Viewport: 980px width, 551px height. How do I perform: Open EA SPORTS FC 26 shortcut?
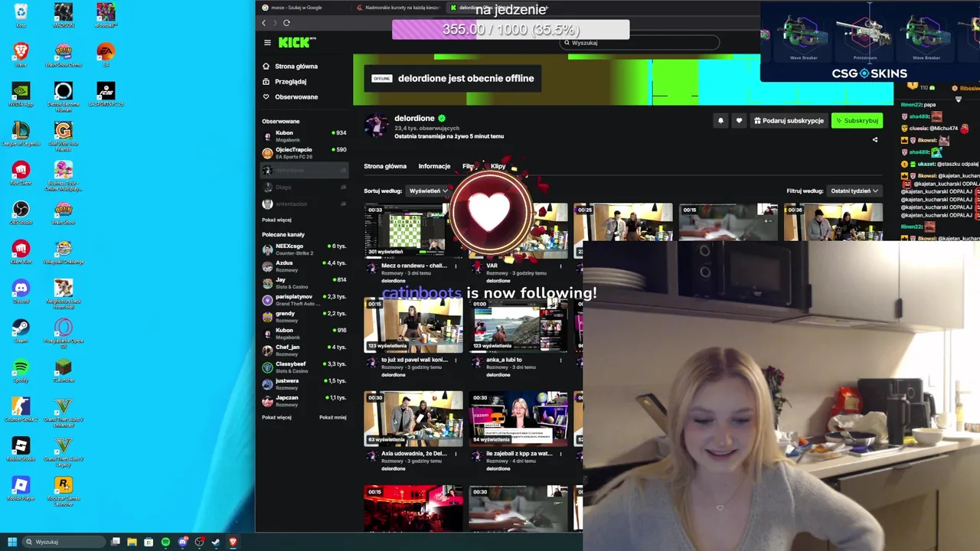coord(106,94)
